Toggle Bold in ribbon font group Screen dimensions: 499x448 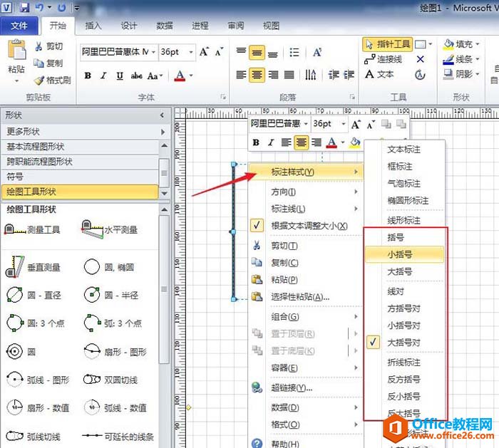(88, 75)
